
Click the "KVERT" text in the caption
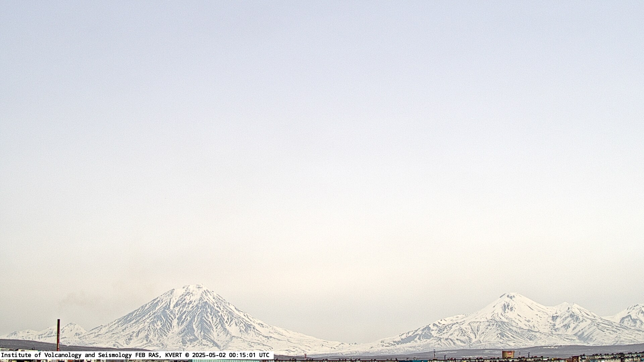[x=174, y=355]
